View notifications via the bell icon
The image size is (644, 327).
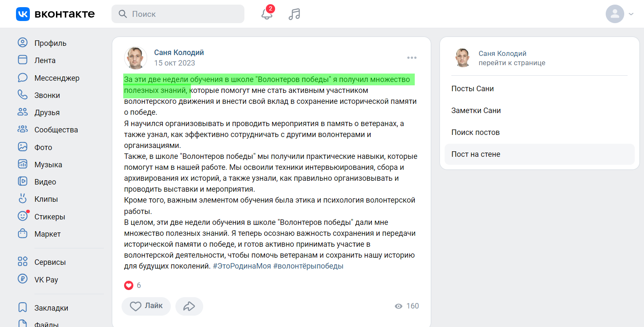(x=266, y=14)
